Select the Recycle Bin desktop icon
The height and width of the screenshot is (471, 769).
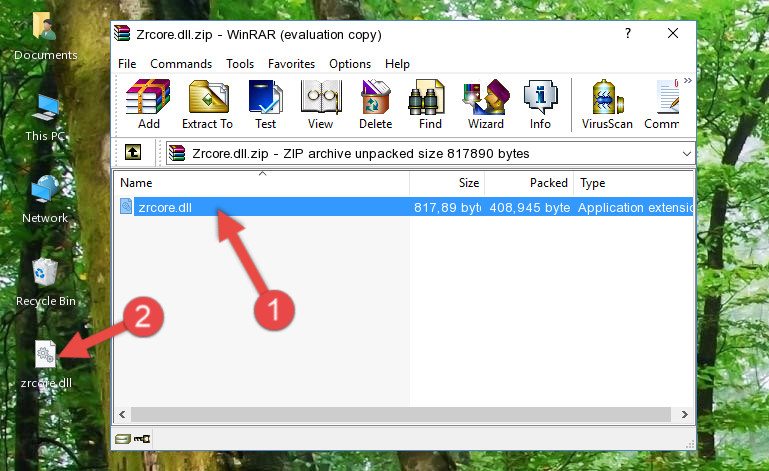point(46,283)
